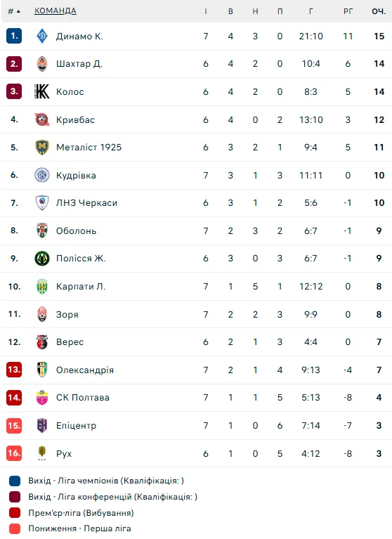Click the Металіст 1925 crest icon
Viewport: 392px width, 539px height.
(42, 147)
